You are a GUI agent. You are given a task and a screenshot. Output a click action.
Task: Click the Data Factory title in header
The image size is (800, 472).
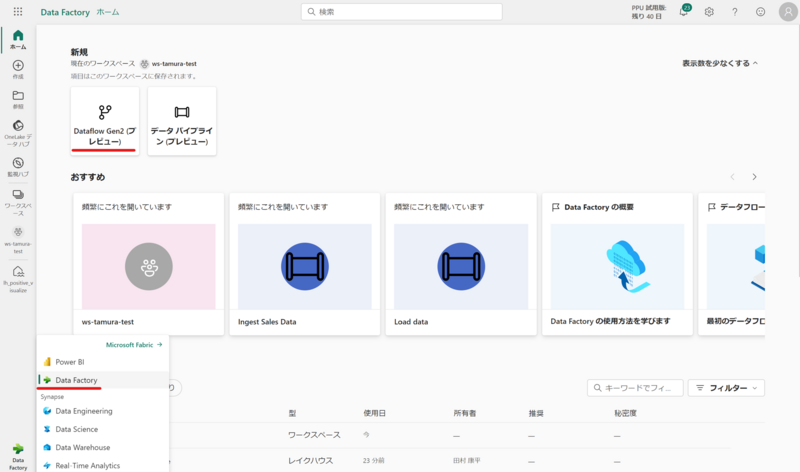click(65, 12)
